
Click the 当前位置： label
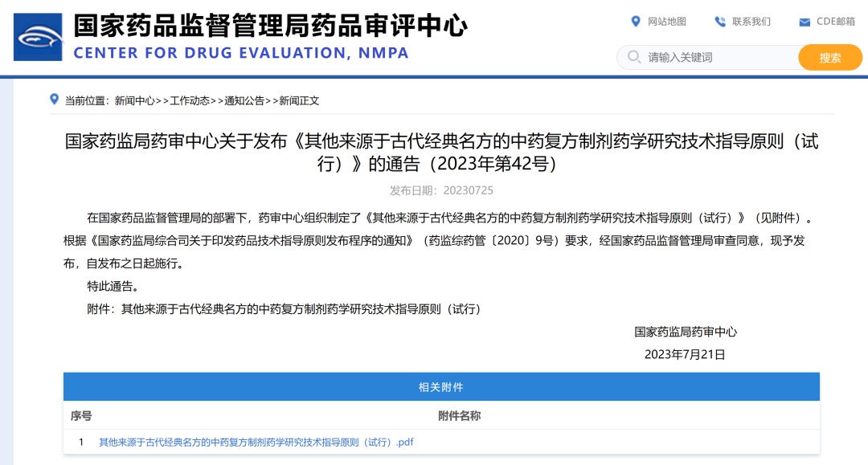point(87,100)
